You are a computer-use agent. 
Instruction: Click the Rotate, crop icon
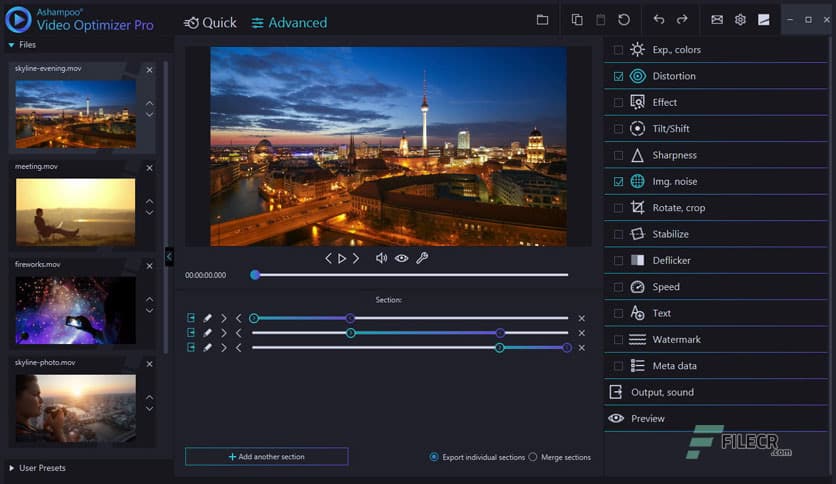(637, 207)
